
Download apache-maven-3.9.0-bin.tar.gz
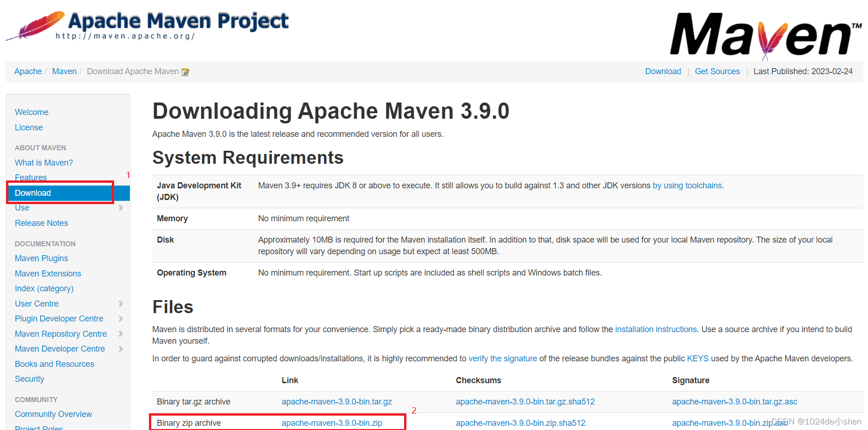337,402
